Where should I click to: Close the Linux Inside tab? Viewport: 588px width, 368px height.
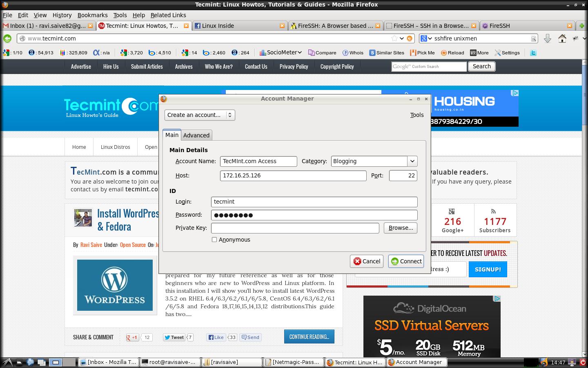282,26
